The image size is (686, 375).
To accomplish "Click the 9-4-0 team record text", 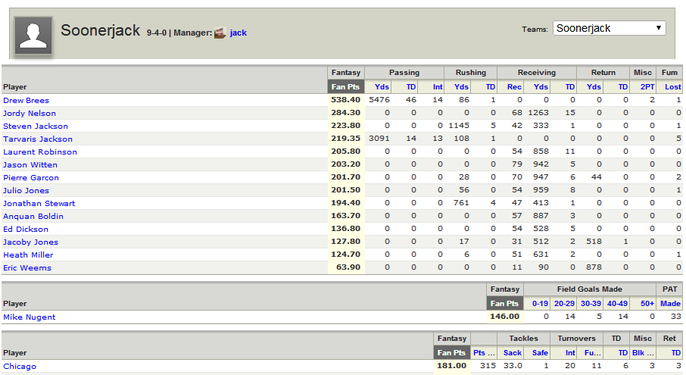I will point(156,33).
